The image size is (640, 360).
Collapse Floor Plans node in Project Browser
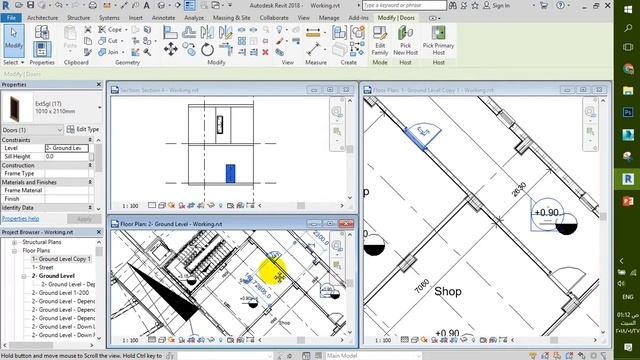[14, 251]
